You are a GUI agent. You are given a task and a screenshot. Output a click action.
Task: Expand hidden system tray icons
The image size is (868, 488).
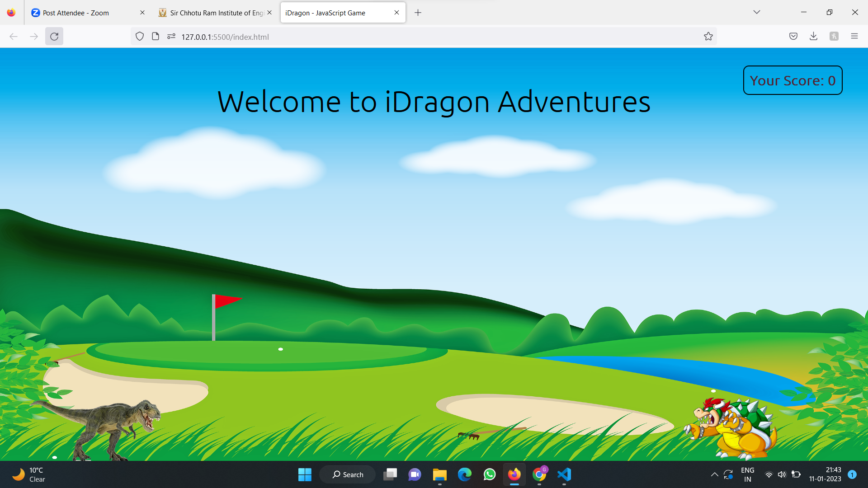tap(715, 474)
